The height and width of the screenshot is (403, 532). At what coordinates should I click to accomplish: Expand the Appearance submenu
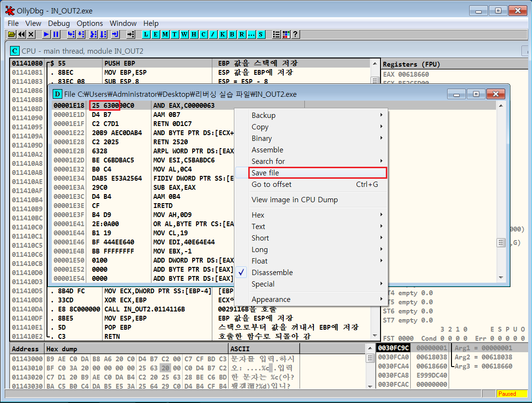311,299
